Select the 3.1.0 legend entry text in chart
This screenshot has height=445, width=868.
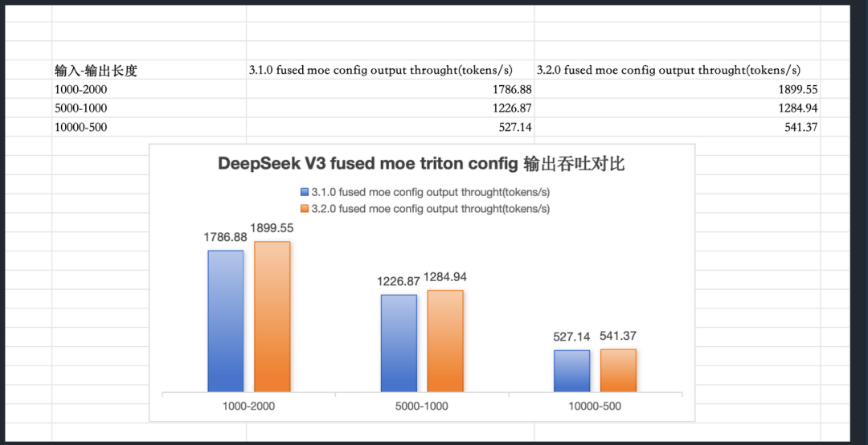430,192
